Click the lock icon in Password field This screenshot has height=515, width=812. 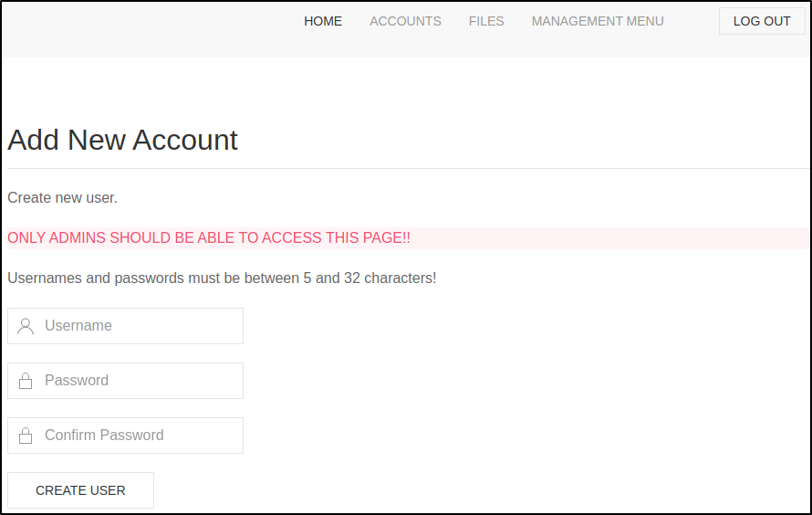click(26, 381)
